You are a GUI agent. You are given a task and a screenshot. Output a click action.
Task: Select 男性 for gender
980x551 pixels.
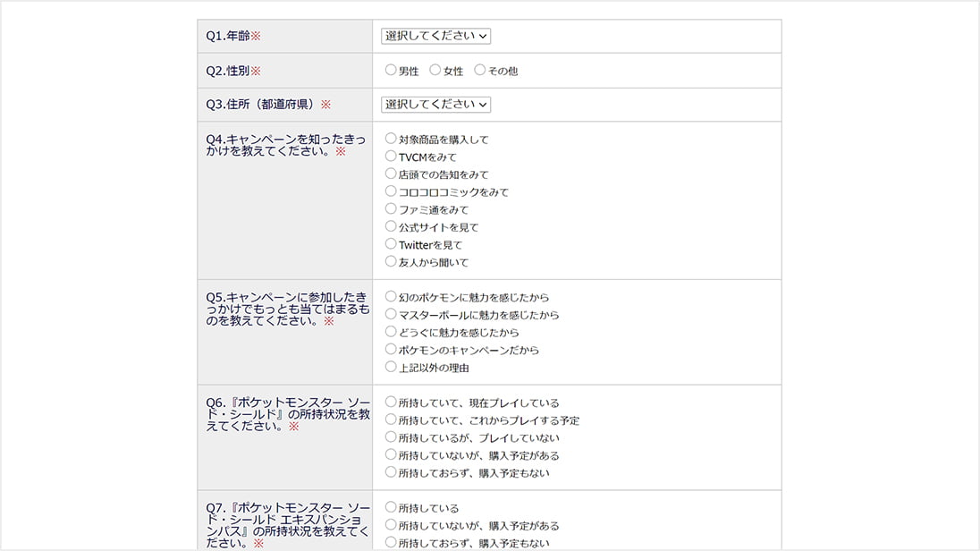point(391,70)
